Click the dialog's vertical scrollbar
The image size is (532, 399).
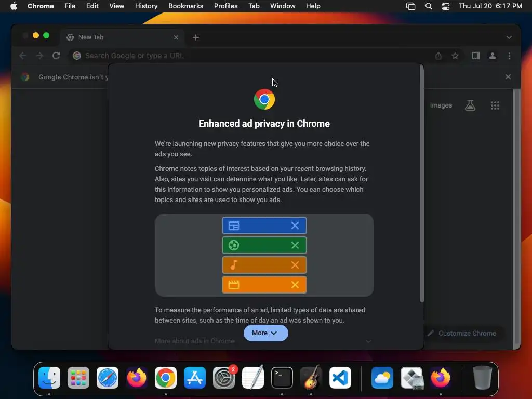click(422, 183)
